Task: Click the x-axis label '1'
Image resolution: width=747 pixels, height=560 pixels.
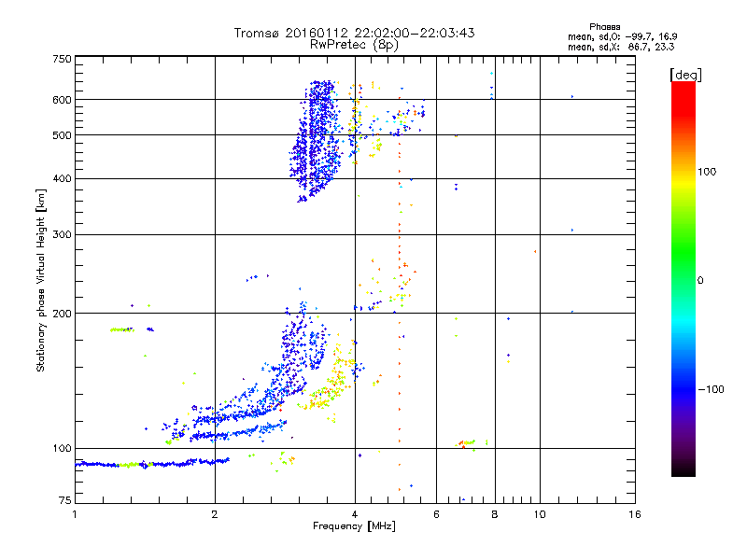Action: pyautogui.click(x=75, y=514)
